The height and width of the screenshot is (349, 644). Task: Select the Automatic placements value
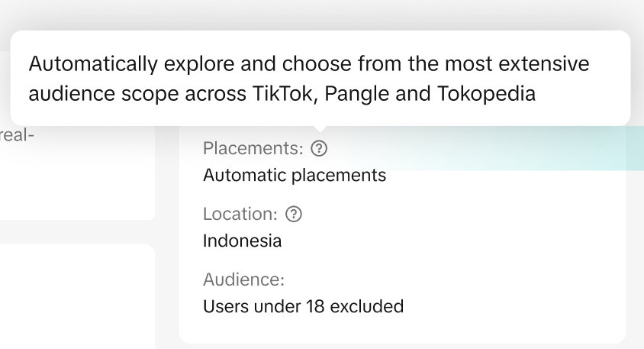(295, 175)
